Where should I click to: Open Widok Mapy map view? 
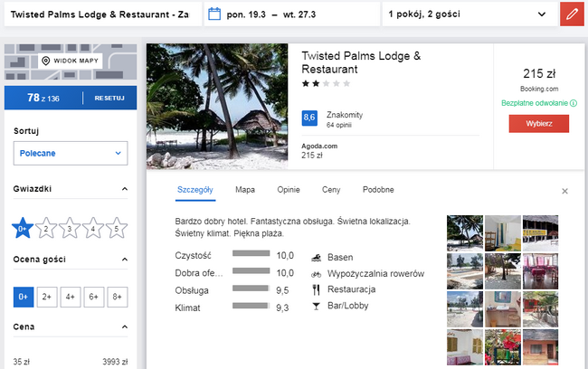(71, 61)
